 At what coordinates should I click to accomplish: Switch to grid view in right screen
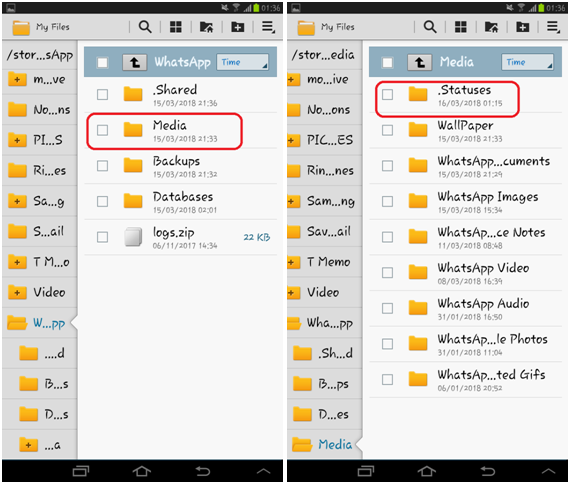(x=461, y=27)
